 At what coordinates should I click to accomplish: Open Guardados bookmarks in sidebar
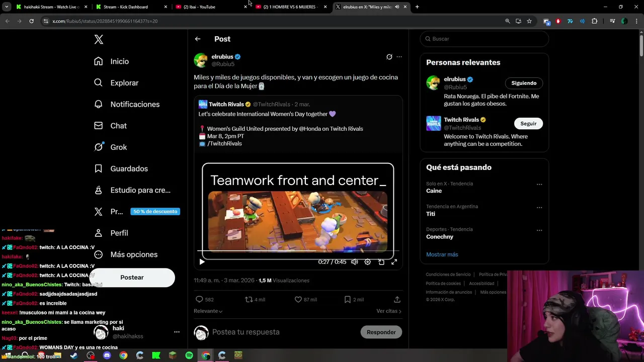[121, 168]
